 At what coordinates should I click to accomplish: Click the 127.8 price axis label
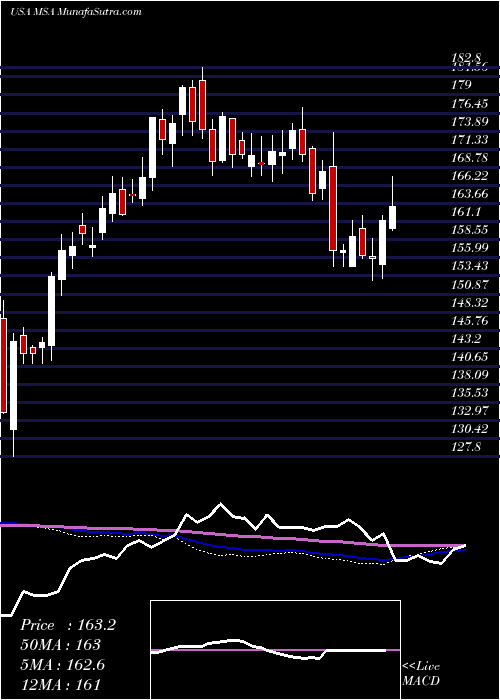click(x=467, y=447)
